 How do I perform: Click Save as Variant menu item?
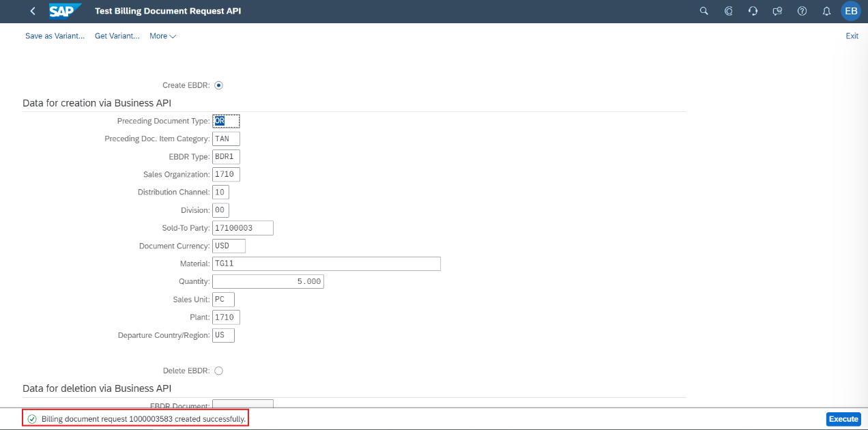point(55,36)
